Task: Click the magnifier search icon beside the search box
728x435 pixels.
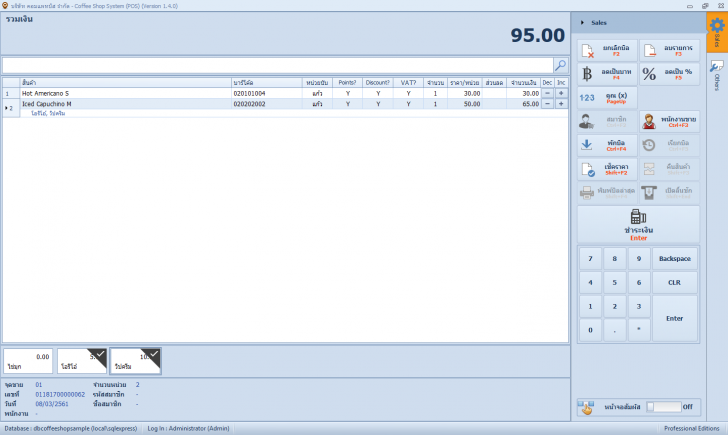Action: 560,65
